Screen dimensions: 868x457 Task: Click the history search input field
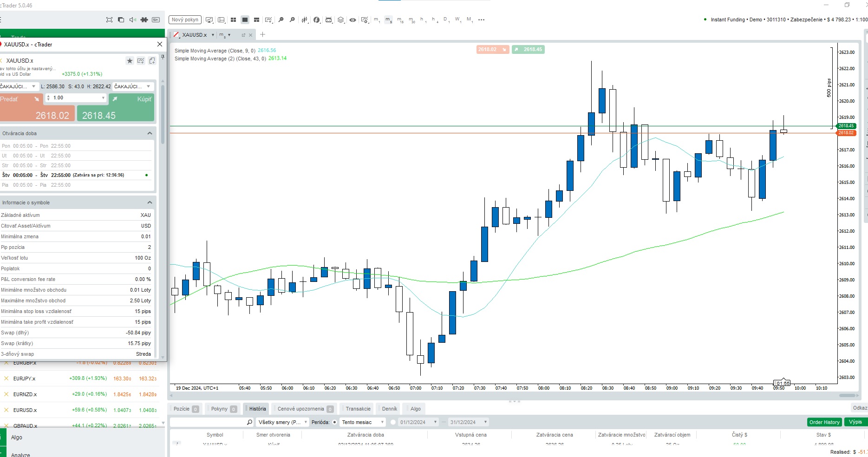pos(208,422)
